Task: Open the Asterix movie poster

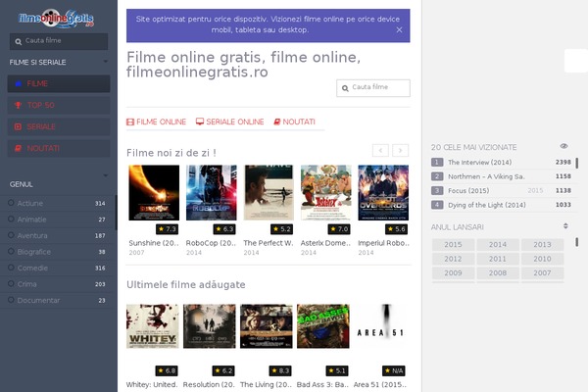Action: click(326, 193)
